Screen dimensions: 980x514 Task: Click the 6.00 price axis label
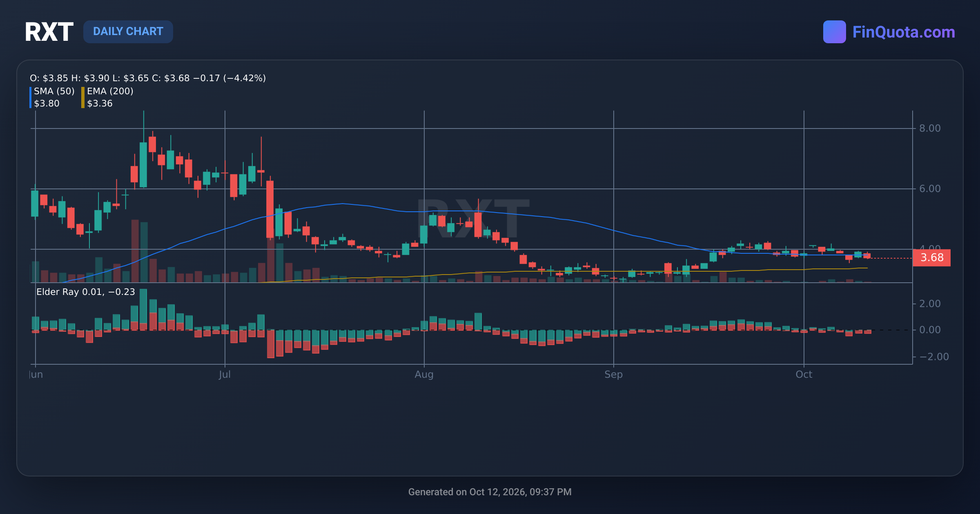[x=930, y=188]
